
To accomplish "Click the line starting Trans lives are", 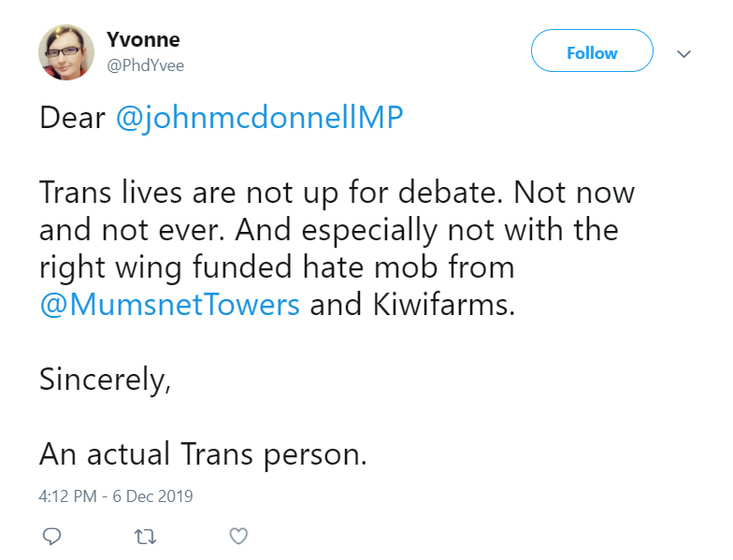I will 337,193.
